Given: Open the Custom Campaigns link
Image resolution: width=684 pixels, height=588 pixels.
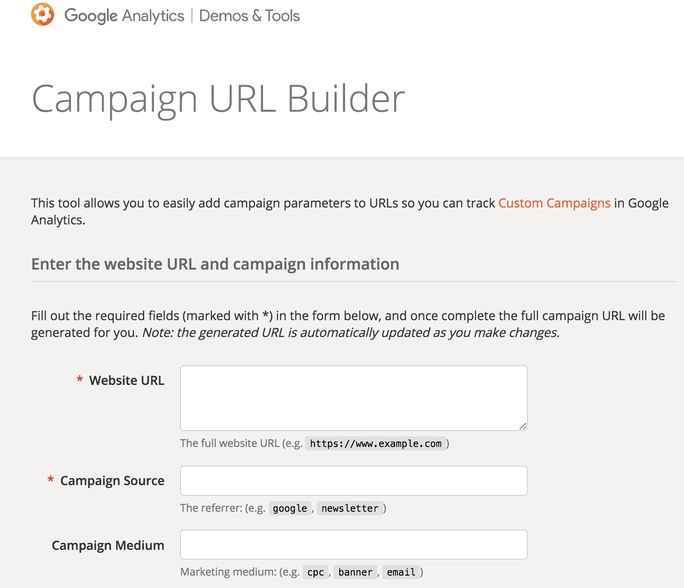Looking at the screenshot, I should [x=554, y=203].
